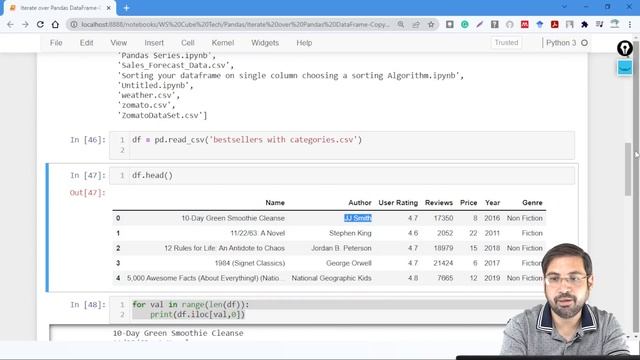This screenshot has height=360, width=640.
Task: Open the File menu
Action: pos(56,43)
